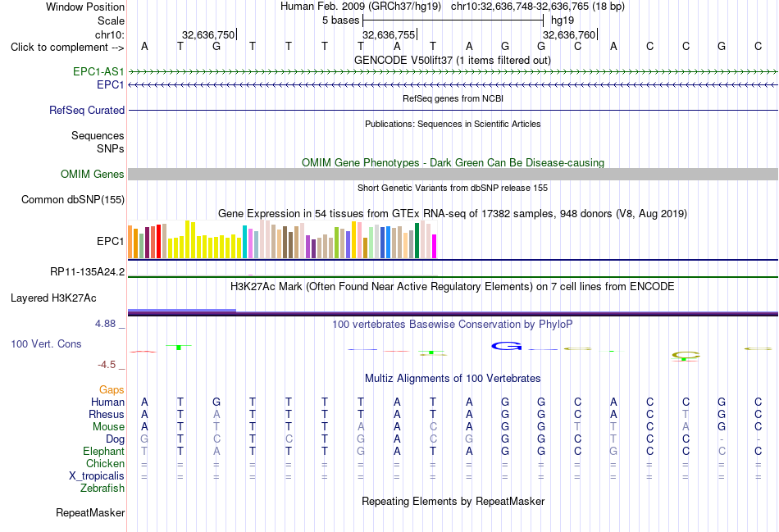Click the OMIM Gene Phenotypes title
Image resolution: width=779 pixels, height=532 pixels.
coord(453,163)
